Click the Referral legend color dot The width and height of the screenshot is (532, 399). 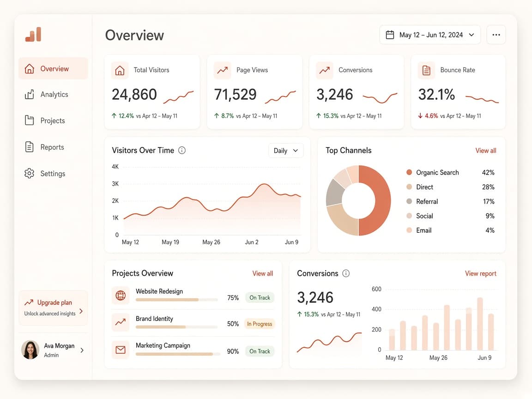(409, 201)
